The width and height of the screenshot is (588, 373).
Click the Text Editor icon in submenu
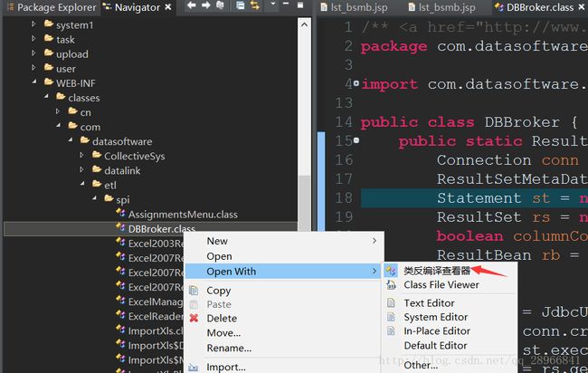(x=391, y=302)
